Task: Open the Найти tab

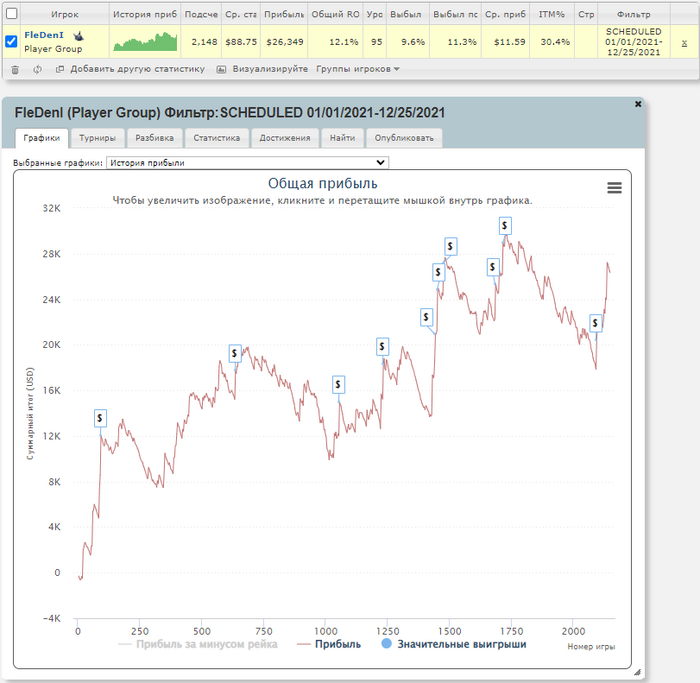Action: coord(342,138)
